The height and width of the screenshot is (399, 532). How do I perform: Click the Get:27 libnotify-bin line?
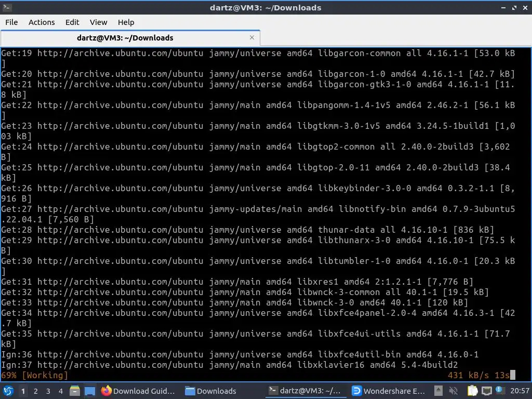tap(258, 214)
